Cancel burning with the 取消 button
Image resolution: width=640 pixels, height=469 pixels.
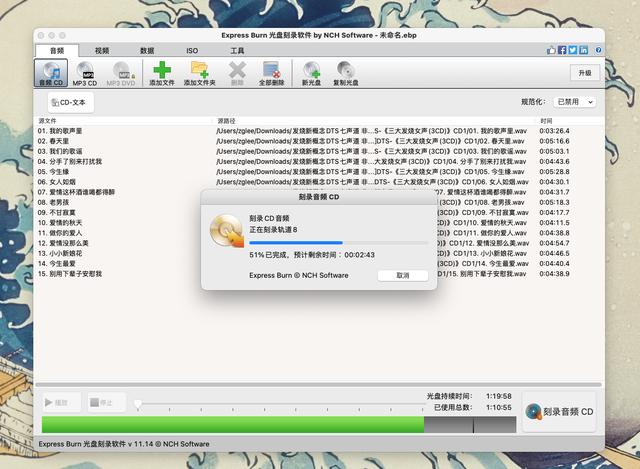pyautogui.click(x=403, y=276)
